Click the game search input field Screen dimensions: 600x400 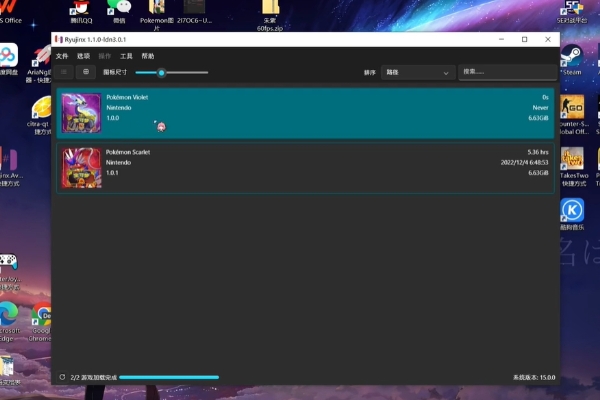click(x=505, y=72)
